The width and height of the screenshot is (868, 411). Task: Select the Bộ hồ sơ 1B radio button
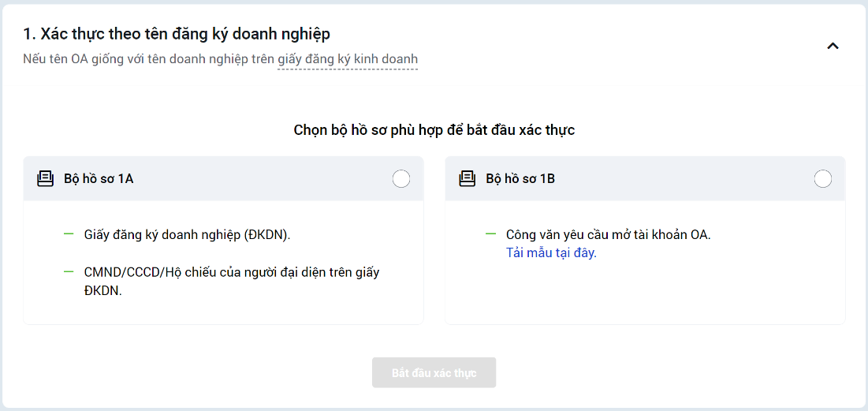pyautogui.click(x=822, y=179)
